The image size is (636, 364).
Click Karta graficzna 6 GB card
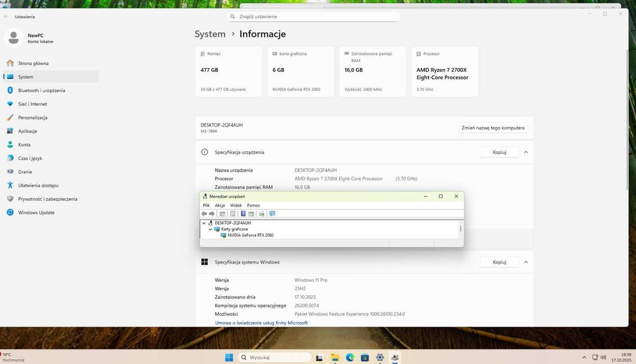[x=301, y=72]
